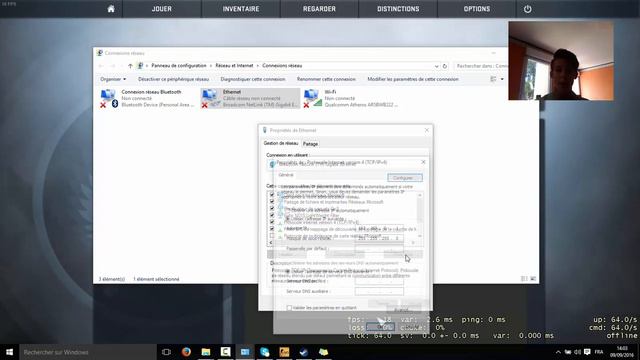Open Skype from the taskbar
Image resolution: width=640 pixels, height=360 pixels.
click(264, 352)
